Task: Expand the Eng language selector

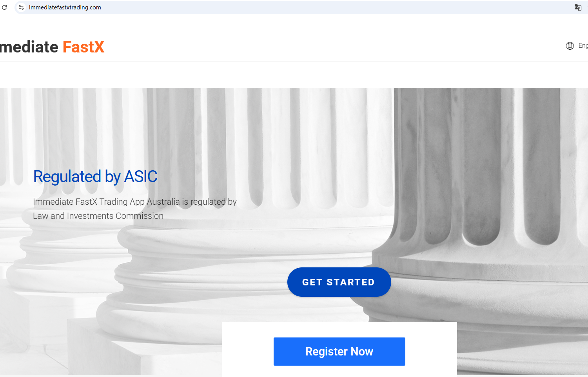Action: [583, 46]
